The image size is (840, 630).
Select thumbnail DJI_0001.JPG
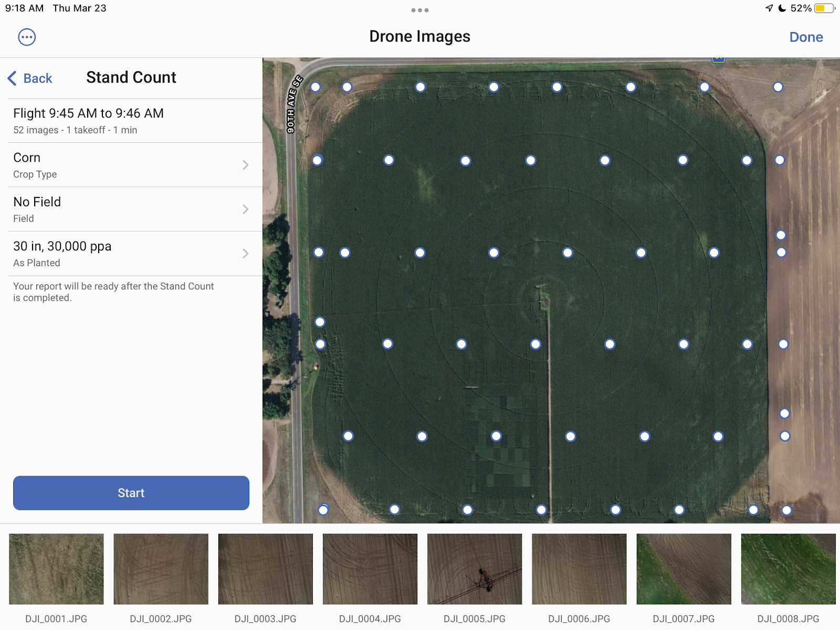tap(56, 569)
